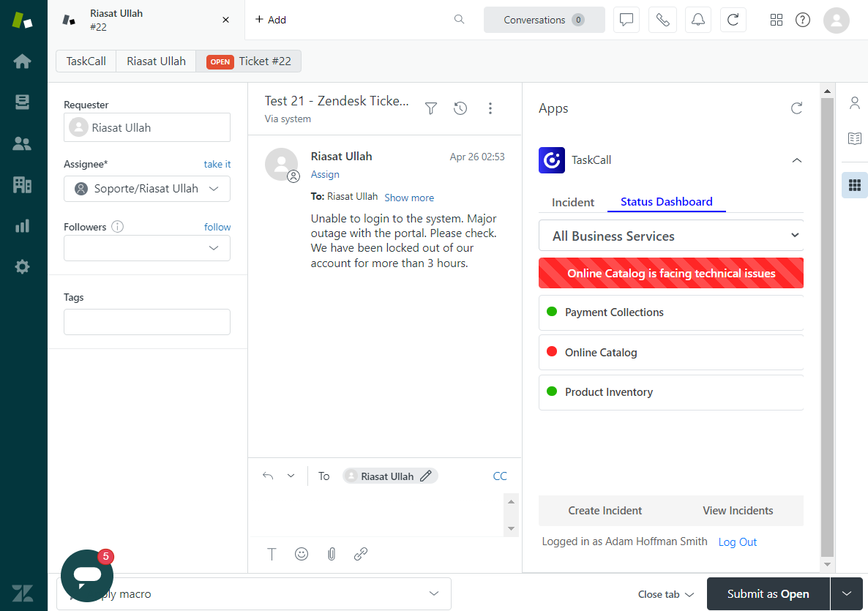Open the messaging widget with 5 badge
Screen dimensions: 868x611
pos(87,576)
